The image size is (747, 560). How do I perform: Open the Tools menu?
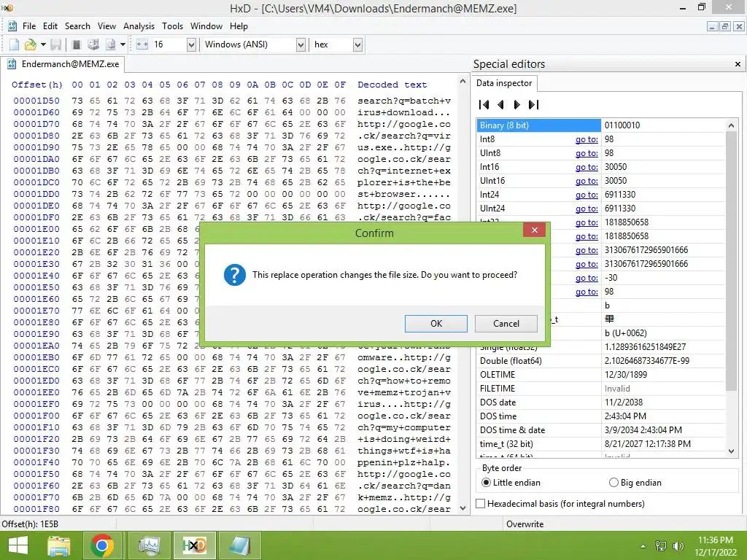click(172, 26)
